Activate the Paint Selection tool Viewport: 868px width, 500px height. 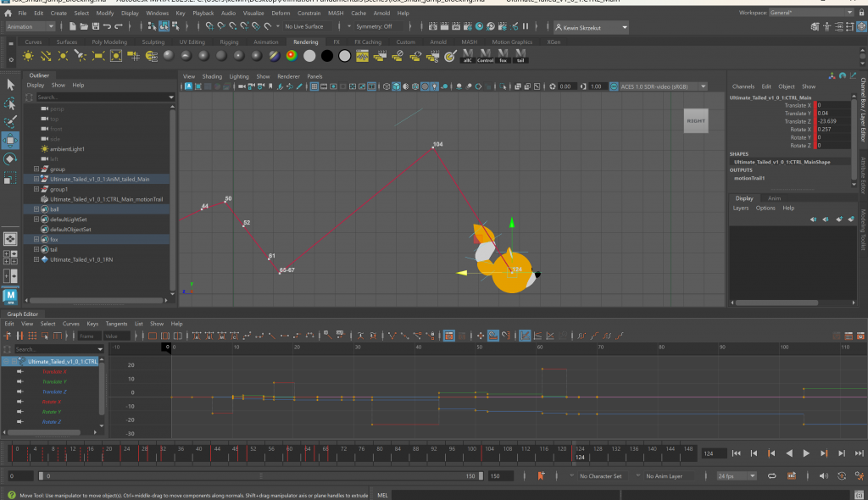[x=10, y=122]
